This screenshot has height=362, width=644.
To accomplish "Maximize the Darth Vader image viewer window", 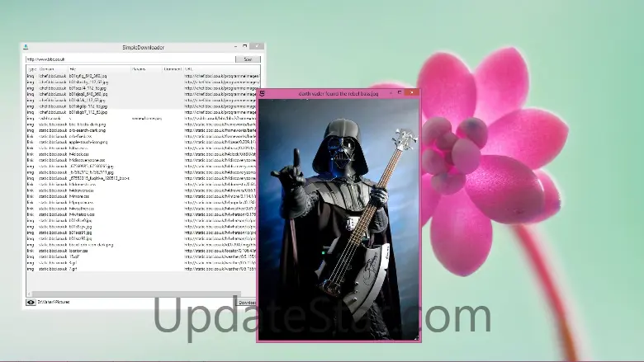I will [x=400, y=93].
